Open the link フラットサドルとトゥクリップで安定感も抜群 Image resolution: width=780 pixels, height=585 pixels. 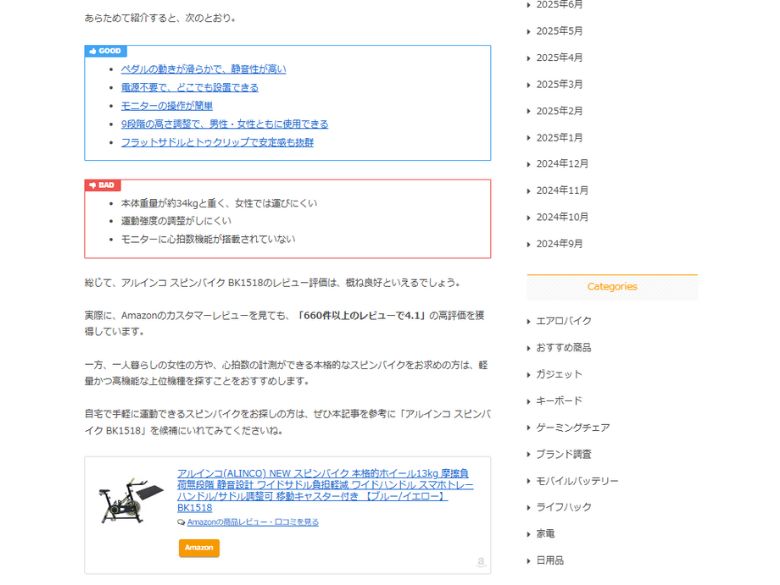click(217, 142)
